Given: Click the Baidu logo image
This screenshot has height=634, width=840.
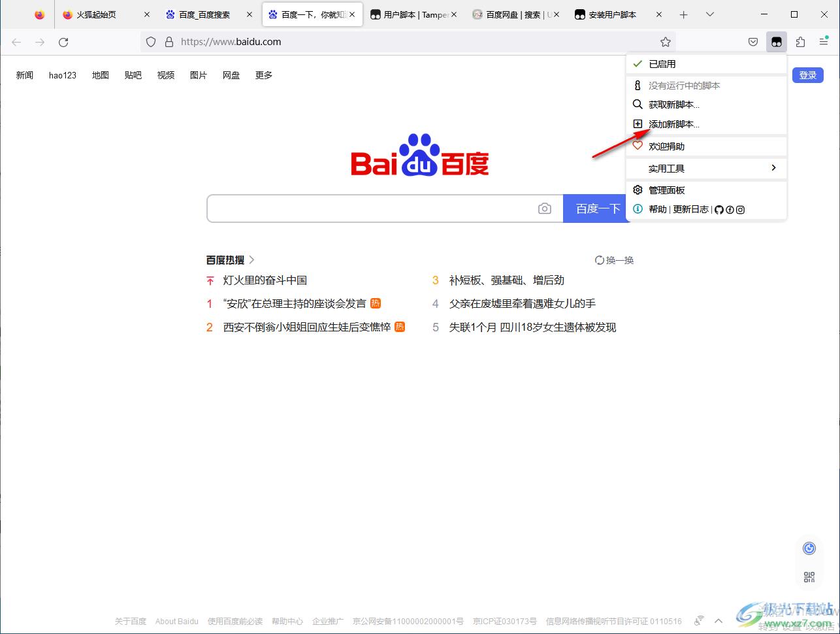Looking at the screenshot, I should pos(420,156).
